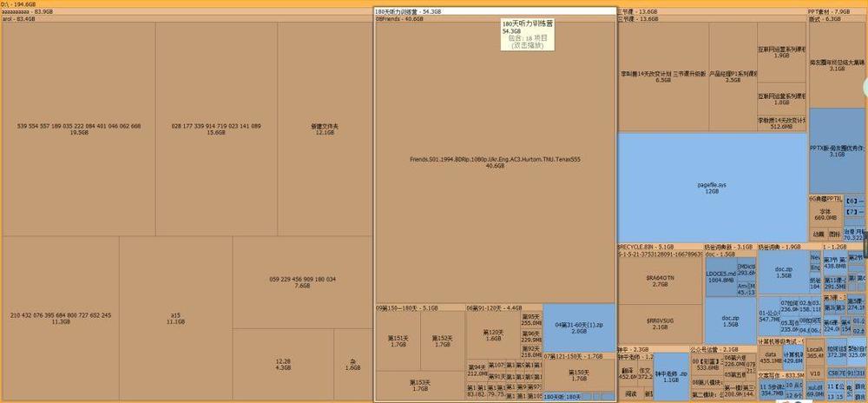868x403 pixels.
Task: Select the Friends.S01.1994 40.6GB block
Action: [495, 162]
